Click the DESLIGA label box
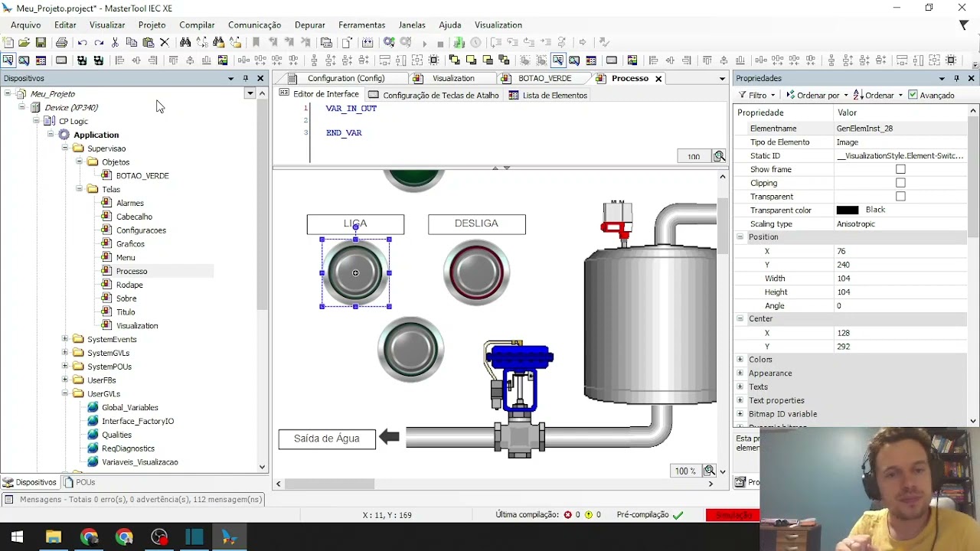980x551 pixels. (476, 224)
